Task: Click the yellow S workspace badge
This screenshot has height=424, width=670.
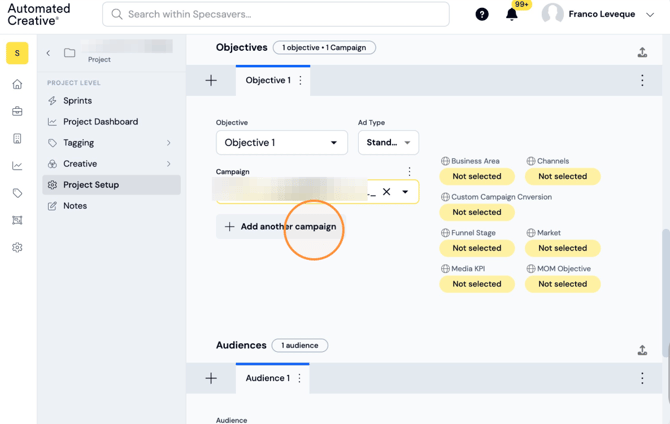Action: [x=17, y=53]
